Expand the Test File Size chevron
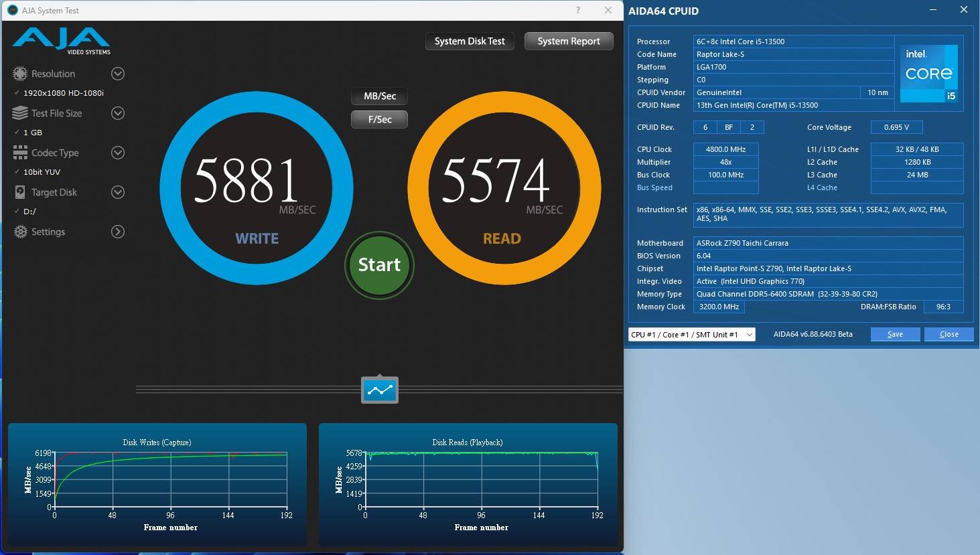Viewport: 980px width, 555px height. 118,113
